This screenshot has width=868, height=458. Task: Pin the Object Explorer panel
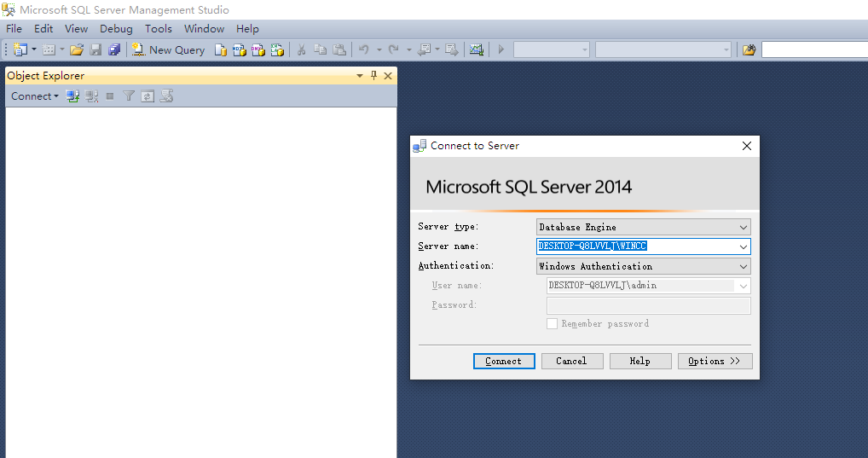(373, 75)
